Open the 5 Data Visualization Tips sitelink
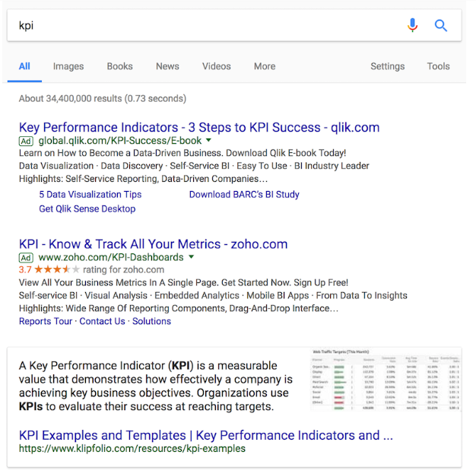This screenshot has height=474, width=476. pyautogui.click(x=90, y=195)
